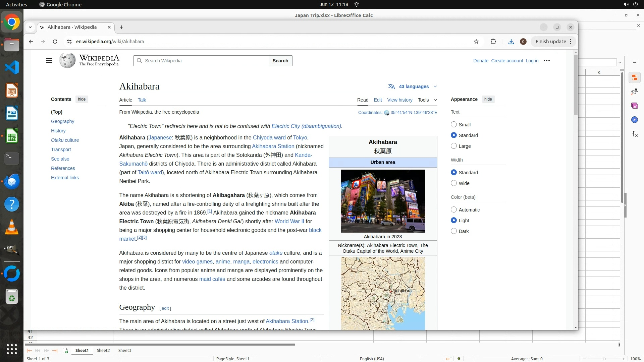Open Wikipedia main menu hamburger icon
644x362 pixels.
[49, 61]
